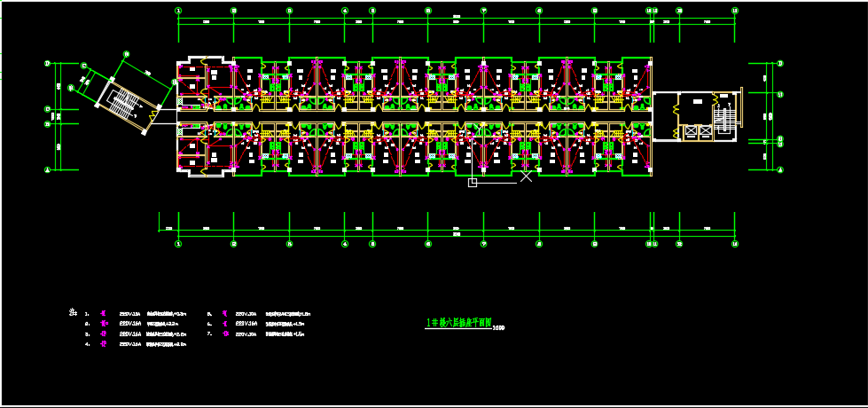Viewport: 868px width, 408px height.
Task: Select legend item 4 magenta socket symbol
Action: 104,344
